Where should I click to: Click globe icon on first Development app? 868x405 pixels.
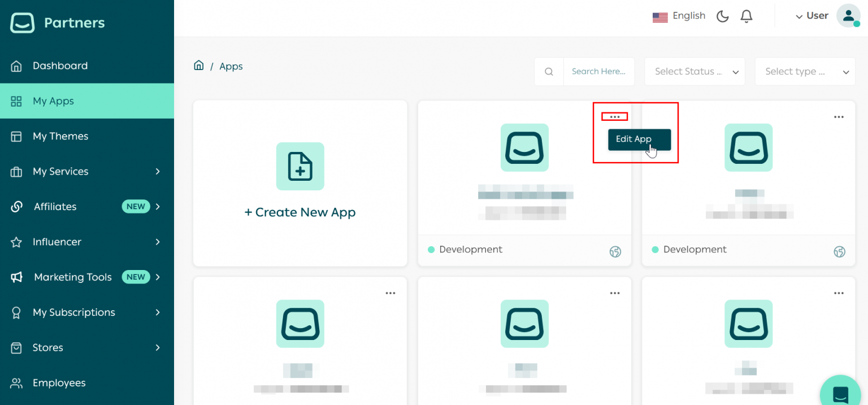coord(615,252)
